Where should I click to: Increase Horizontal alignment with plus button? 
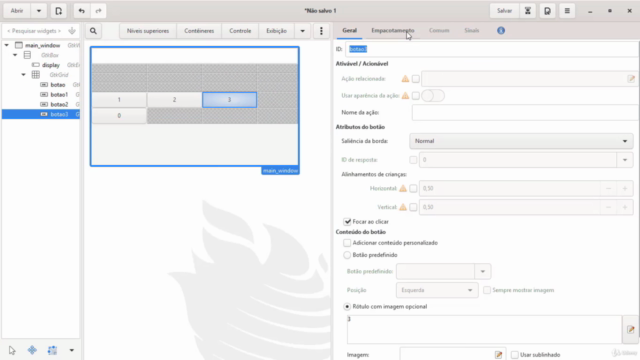point(624,188)
